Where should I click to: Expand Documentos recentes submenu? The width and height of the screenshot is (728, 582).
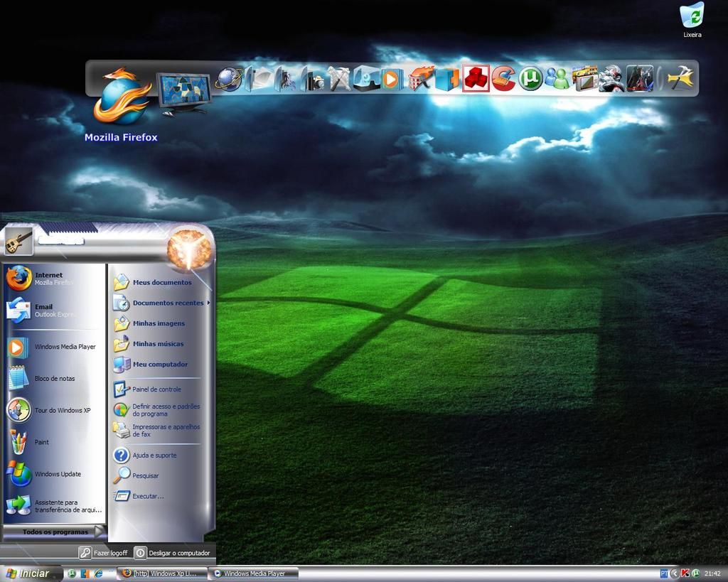(x=161, y=303)
